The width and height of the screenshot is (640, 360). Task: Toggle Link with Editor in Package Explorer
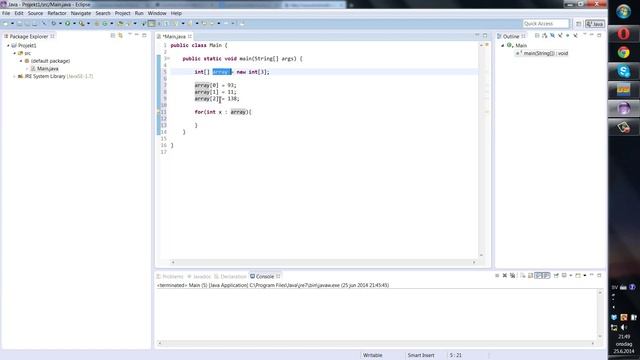point(120,36)
